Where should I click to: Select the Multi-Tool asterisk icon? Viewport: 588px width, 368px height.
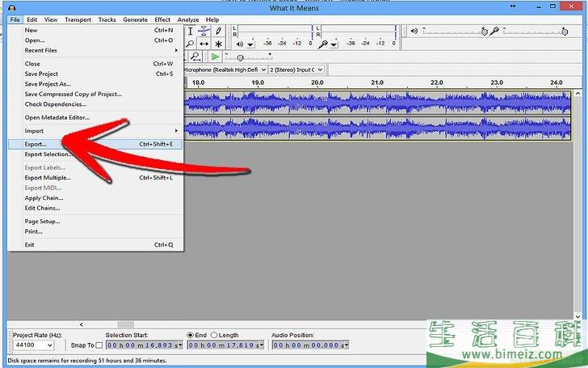coord(218,44)
